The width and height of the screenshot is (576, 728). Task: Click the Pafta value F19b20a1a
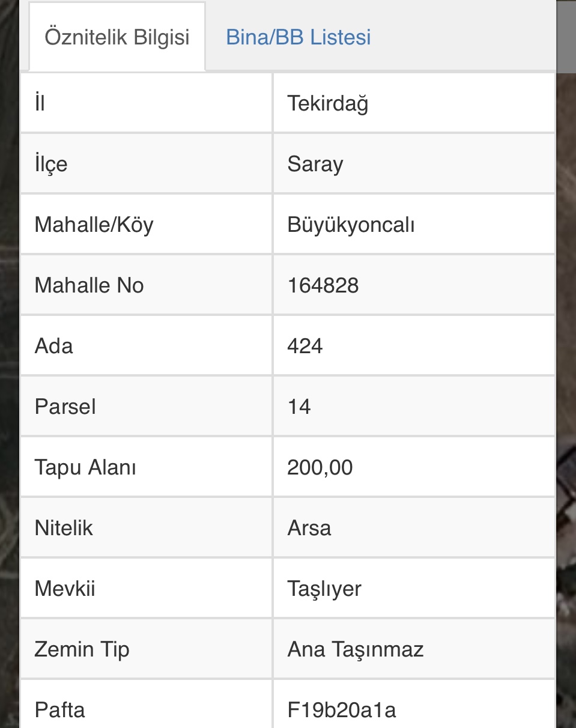[x=341, y=710]
